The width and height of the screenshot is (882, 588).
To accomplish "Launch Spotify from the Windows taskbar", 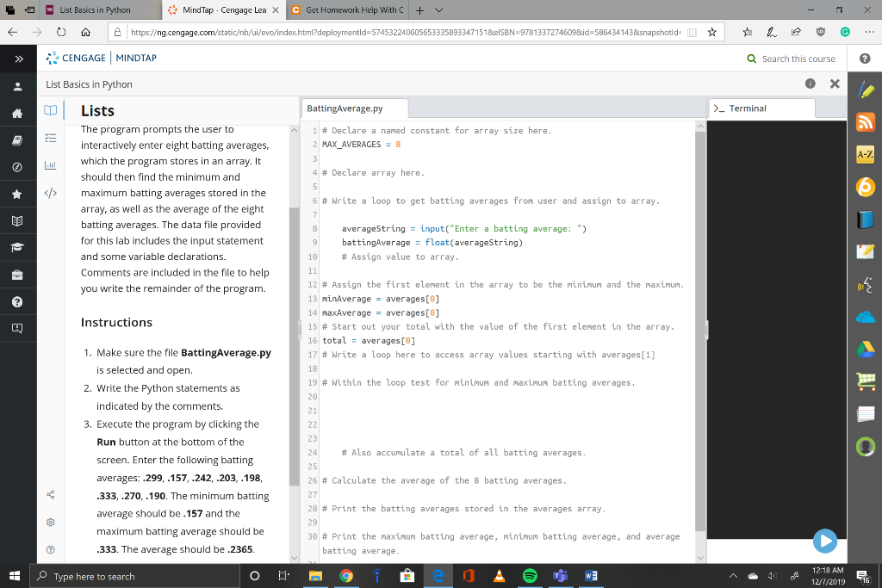I will [x=529, y=575].
